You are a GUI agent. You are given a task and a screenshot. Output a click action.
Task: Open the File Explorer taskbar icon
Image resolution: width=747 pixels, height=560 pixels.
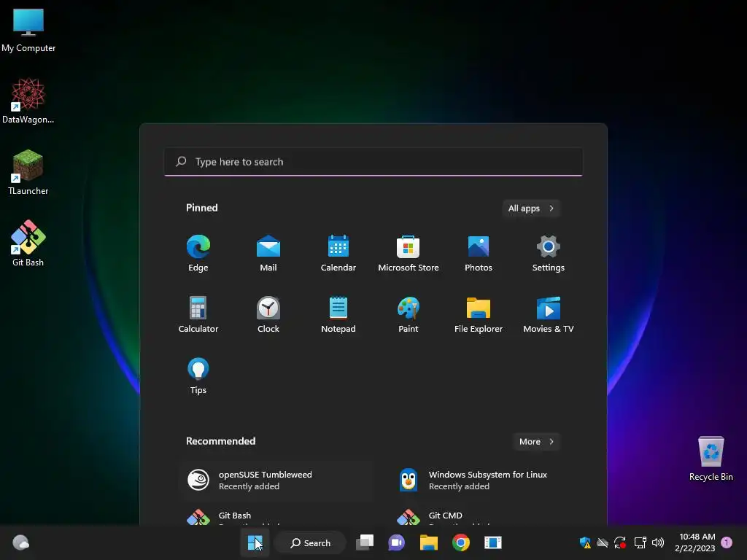point(429,542)
